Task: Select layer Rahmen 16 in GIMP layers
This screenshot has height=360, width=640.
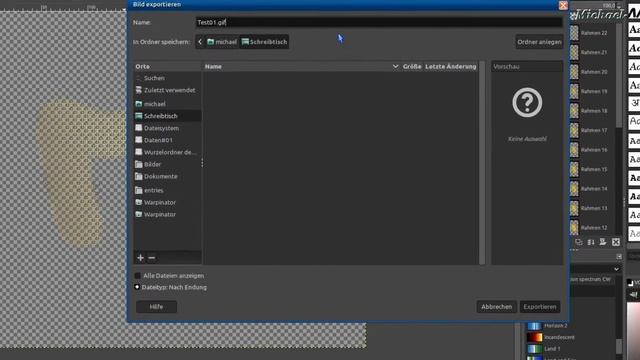Action: [594, 150]
